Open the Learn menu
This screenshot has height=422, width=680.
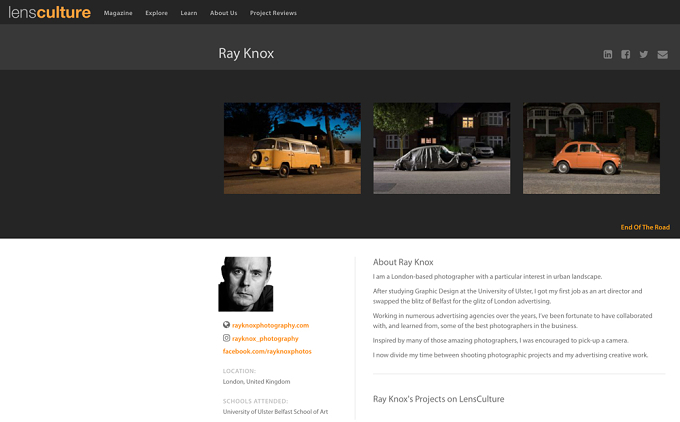(189, 13)
